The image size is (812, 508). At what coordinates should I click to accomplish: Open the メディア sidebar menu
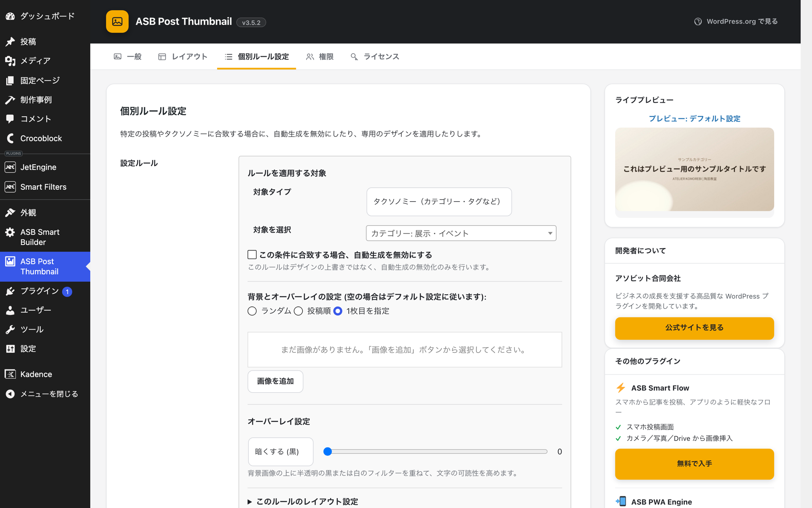click(x=45, y=61)
